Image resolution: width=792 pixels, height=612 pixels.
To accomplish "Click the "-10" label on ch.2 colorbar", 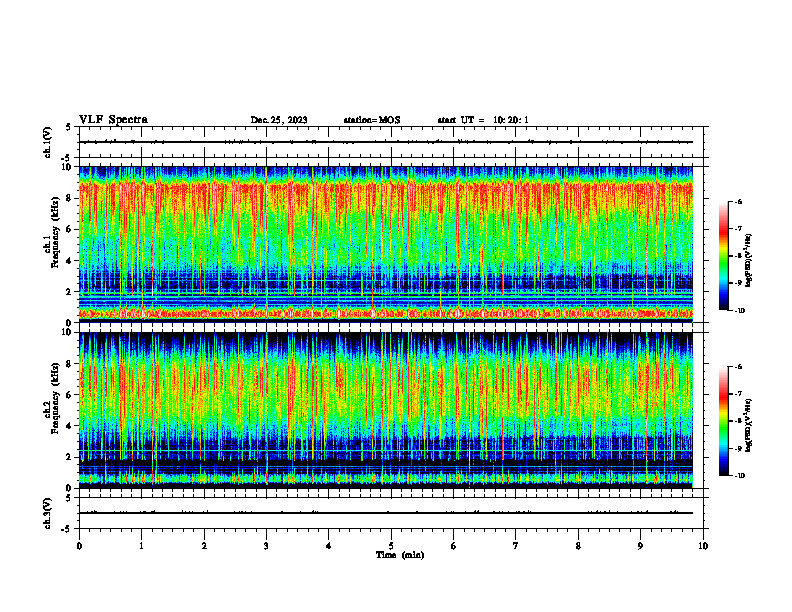I will [x=739, y=476].
